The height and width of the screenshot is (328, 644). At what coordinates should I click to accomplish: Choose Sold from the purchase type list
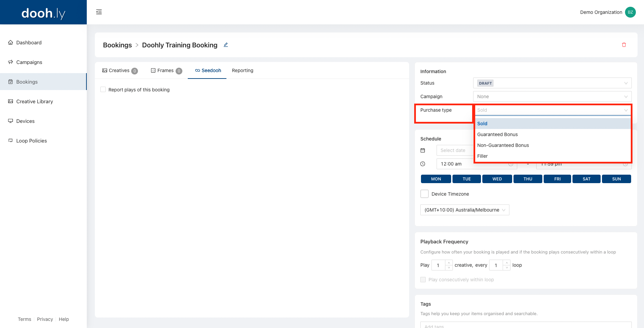(x=552, y=124)
